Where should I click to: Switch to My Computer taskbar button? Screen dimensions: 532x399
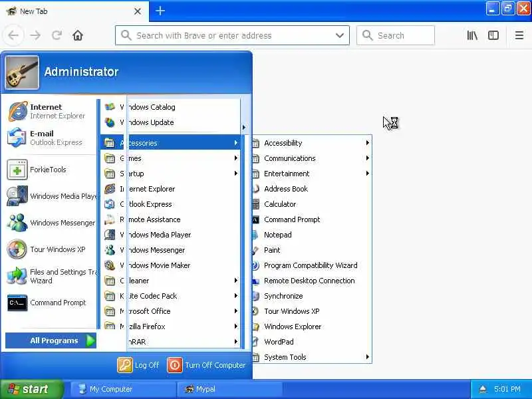(x=123, y=389)
